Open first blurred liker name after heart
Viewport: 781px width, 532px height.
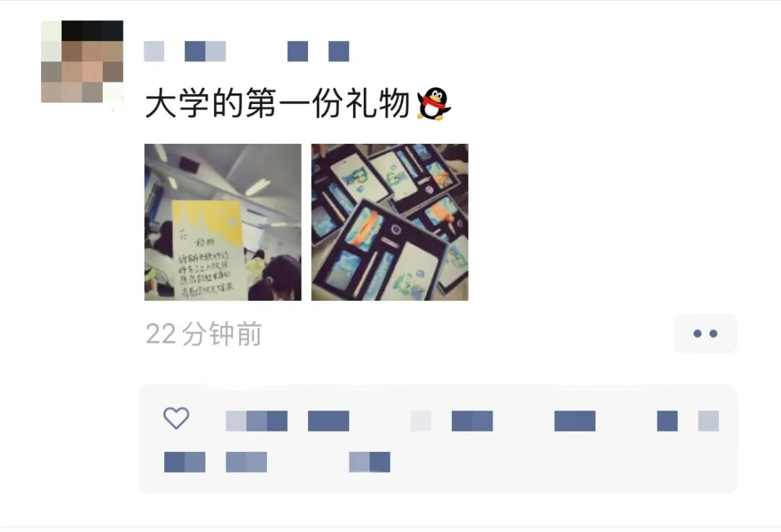click(x=257, y=421)
